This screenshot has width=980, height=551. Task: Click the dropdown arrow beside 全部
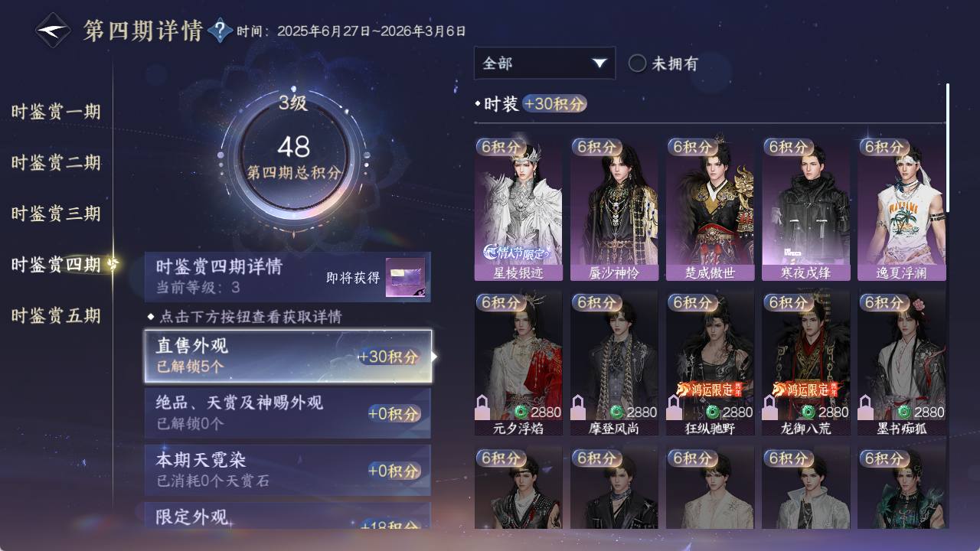click(x=599, y=64)
